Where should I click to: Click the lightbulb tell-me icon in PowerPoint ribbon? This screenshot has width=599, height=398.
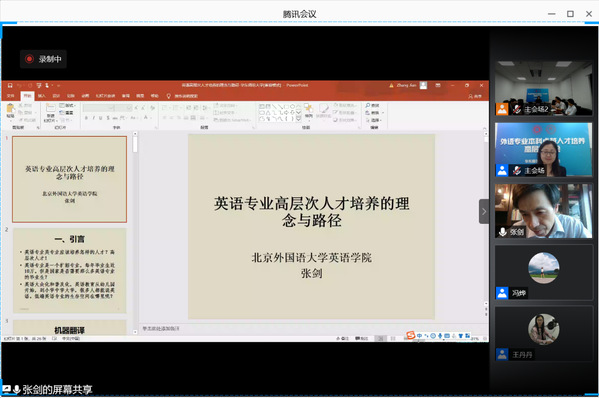168,96
